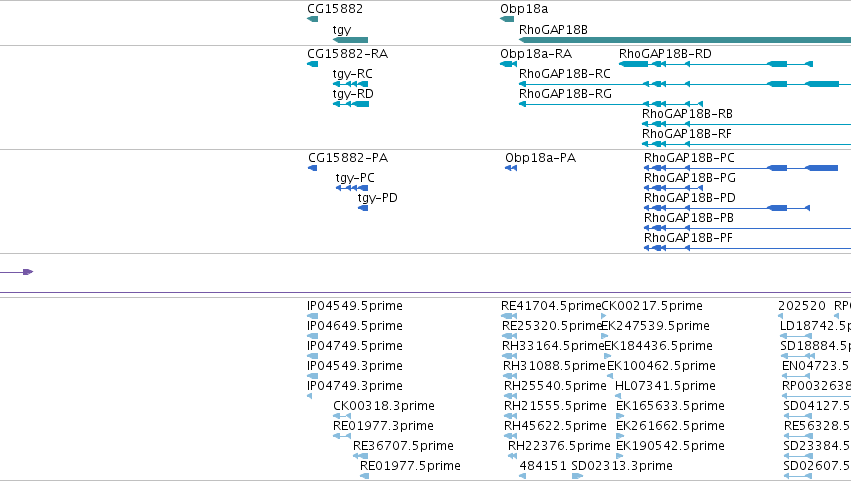This screenshot has height=481, width=851.
Task: Click the RE41704.5prime EST label
Action: tap(551, 306)
